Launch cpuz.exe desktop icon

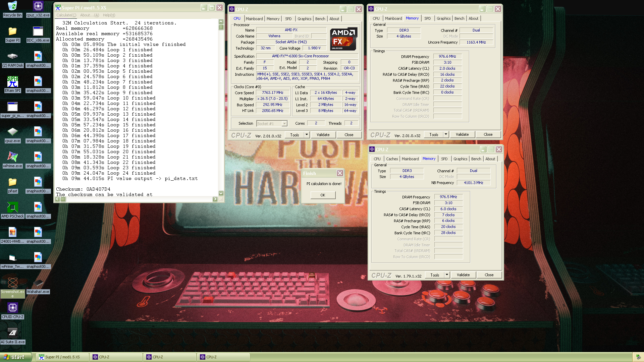12,135
